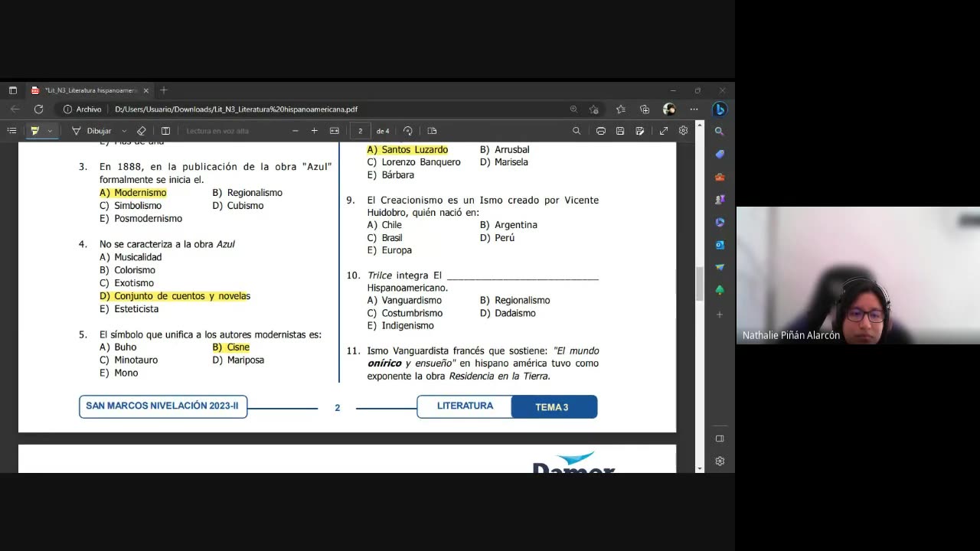Select option 'A) Chile' in question 9
This screenshot has height=551, width=980.
pyautogui.click(x=384, y=225)
